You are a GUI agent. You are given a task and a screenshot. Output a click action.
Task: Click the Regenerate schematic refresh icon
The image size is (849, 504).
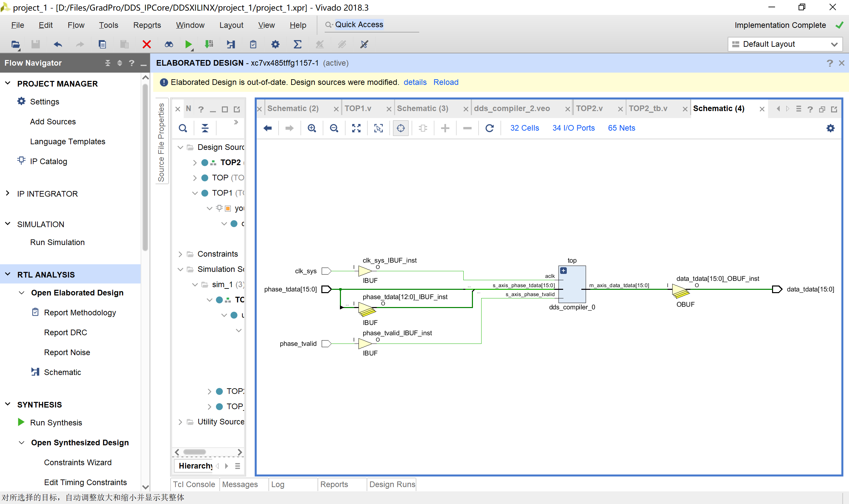(490, 128)
